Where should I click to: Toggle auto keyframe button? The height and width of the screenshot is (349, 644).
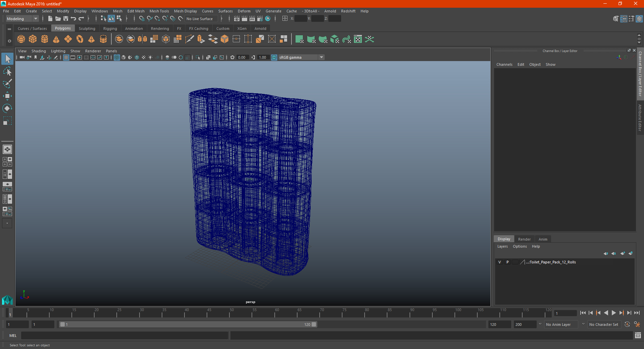627,325
